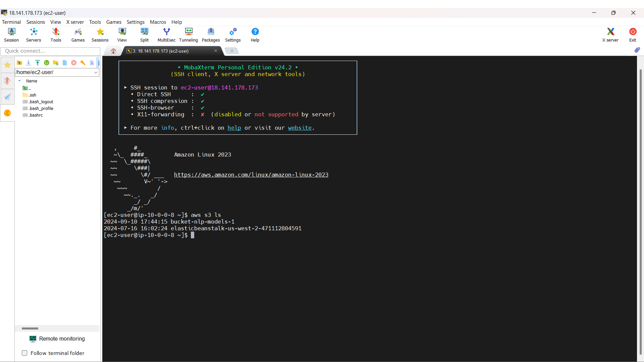
Task: Create a new folder in SFTP browser
Action: 56,63
